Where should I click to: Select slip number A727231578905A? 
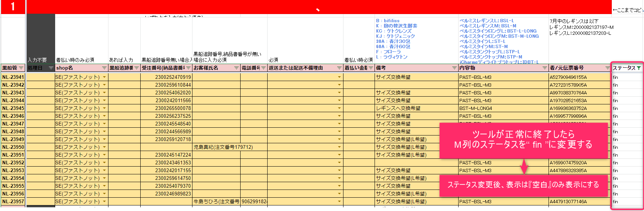pyautogui.click(x=568, y=85)
